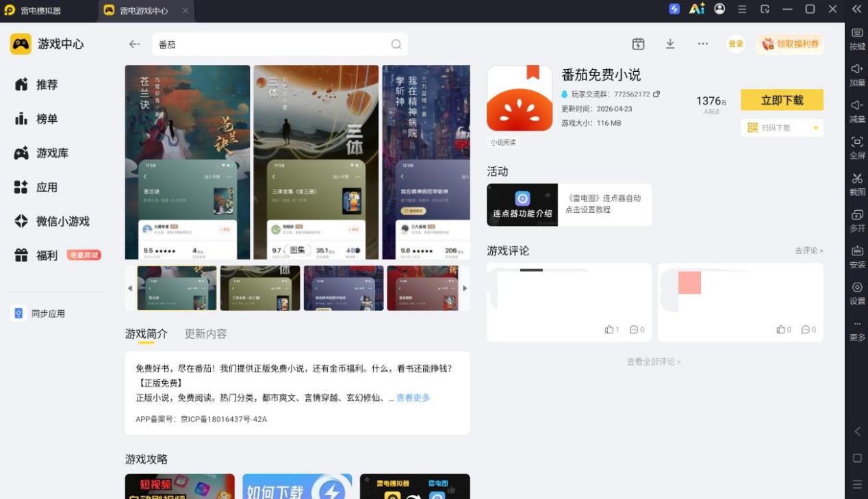Screen dimensions: 868x499
Task: Collapse the right toolbar double-chevron
Action: click(x=856, y=9)
